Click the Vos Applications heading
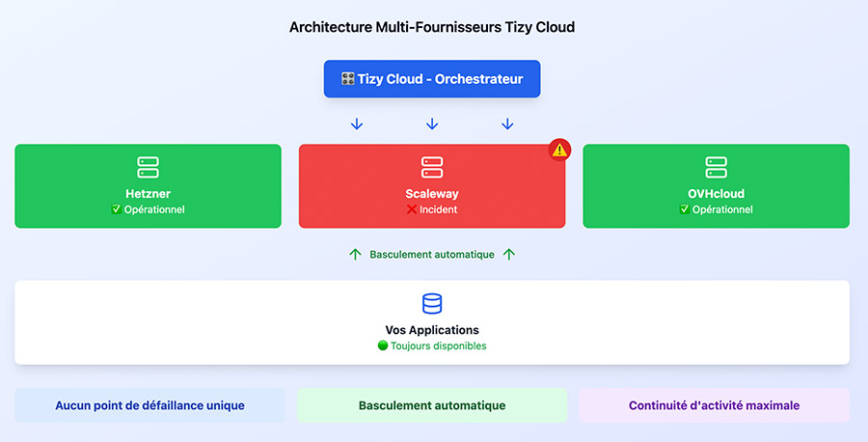Viewport: 868px width, 442px height. tap(432, 330)
